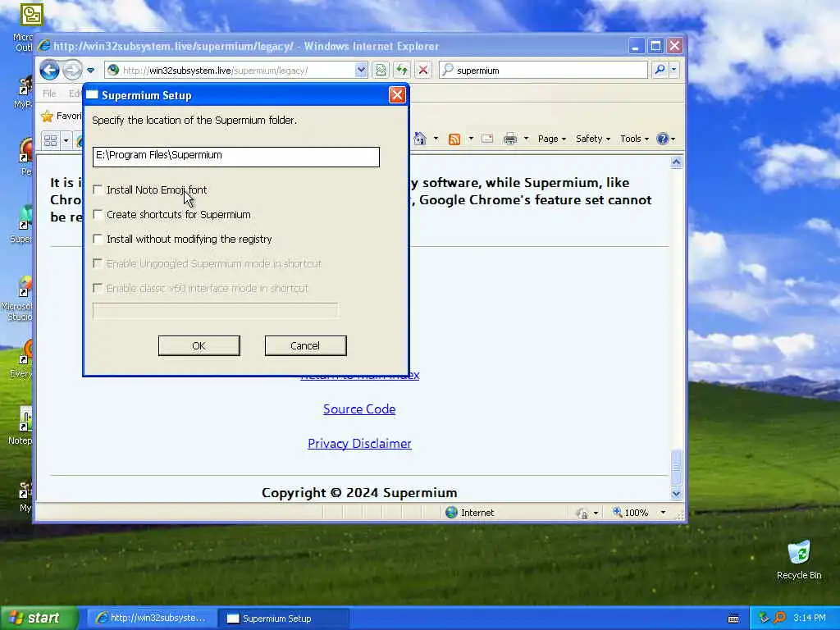Viewport: 840px width, 630px height.
Task: Click the Home icon in command bar
Action: 420,139
